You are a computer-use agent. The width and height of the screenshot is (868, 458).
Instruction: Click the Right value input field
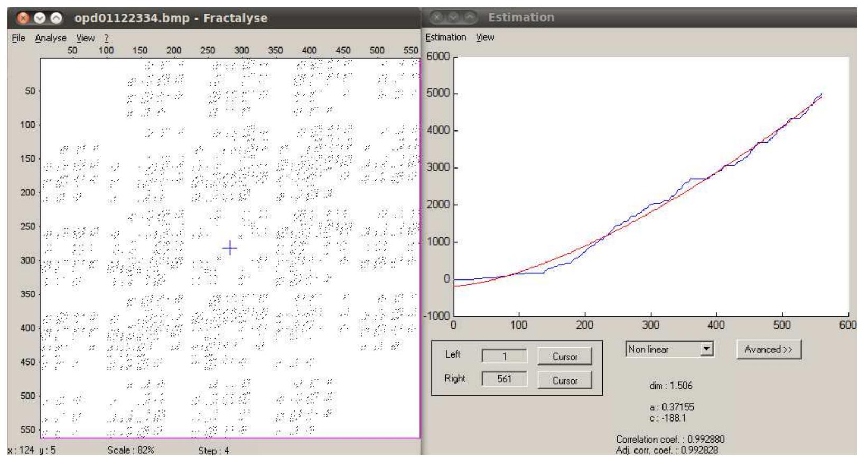pos(505,379)
